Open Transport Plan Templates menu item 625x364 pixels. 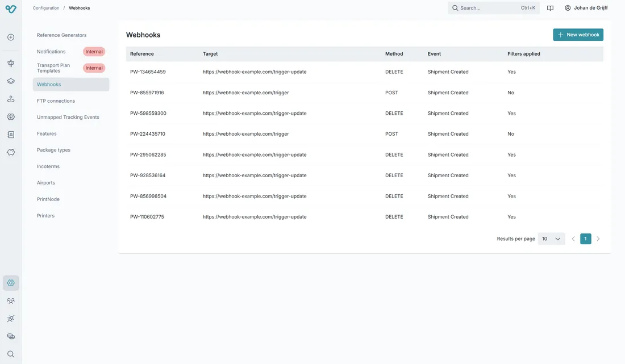click(71, 68)
